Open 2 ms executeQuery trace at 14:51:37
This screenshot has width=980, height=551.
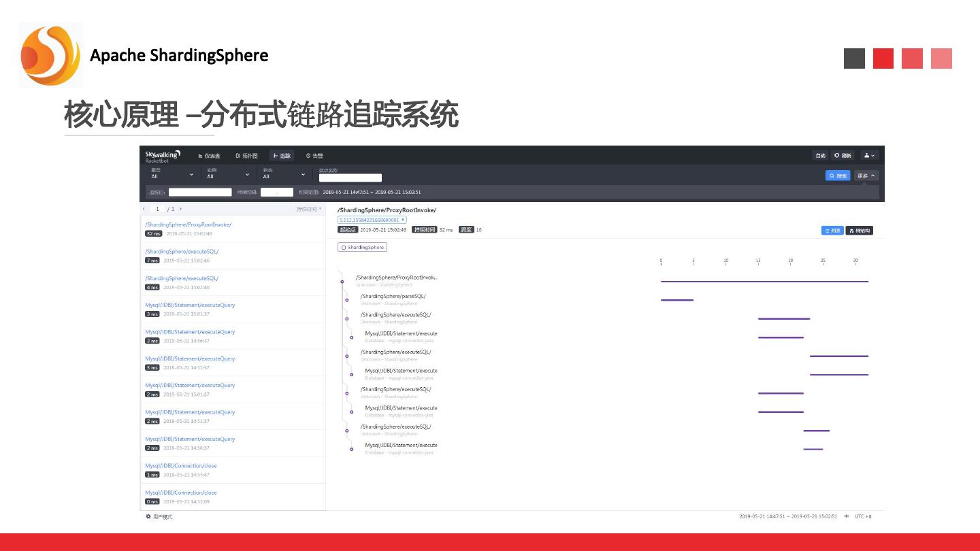pos(233,416)
